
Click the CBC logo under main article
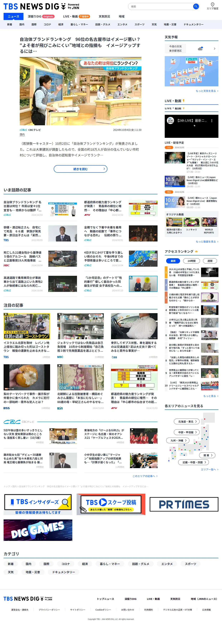(x=23, y=130)
